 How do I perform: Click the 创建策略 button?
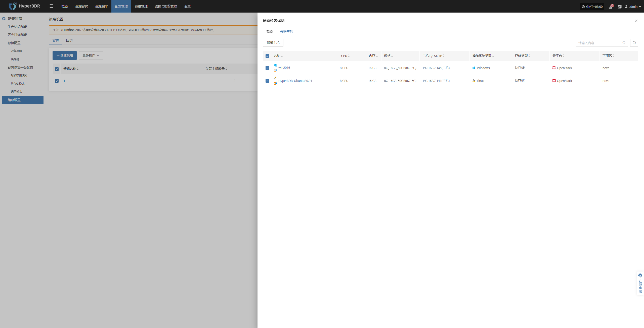(x=65, y=55)
